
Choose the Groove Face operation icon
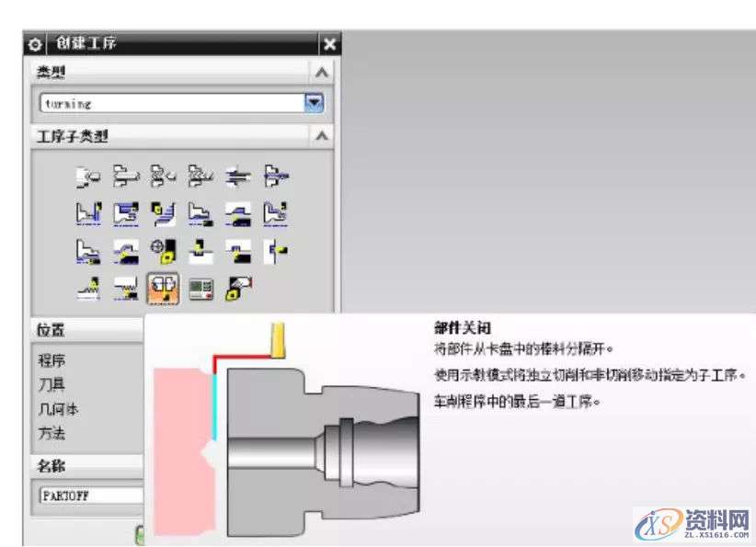coord(274,251)
